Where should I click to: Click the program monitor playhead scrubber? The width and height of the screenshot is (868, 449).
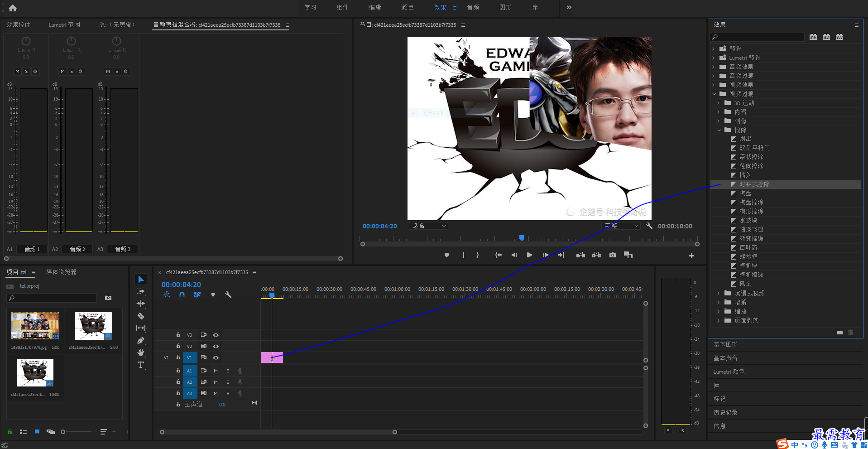pyautogui.click(x=522, y=238)
